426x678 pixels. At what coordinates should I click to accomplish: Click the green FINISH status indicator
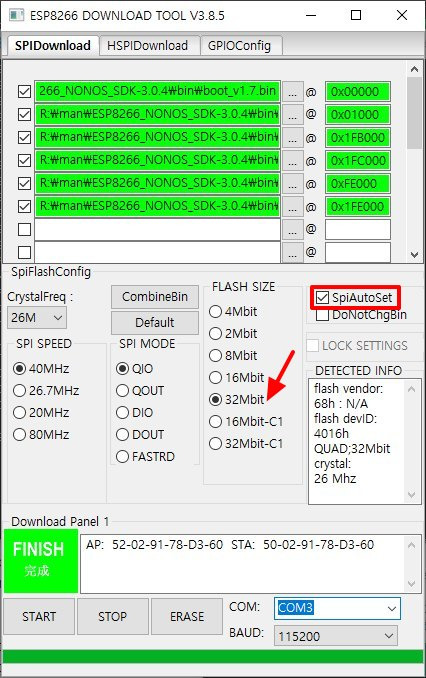pyautogui.click(x=41, y=560)
